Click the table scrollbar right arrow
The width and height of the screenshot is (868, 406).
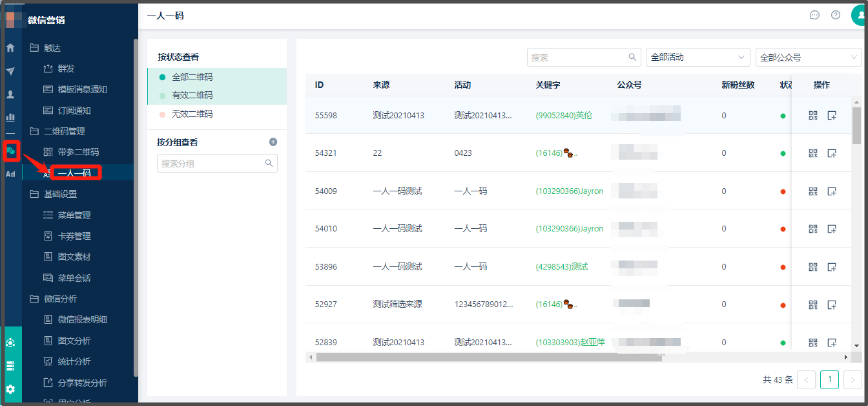click(x=846, y=358)
